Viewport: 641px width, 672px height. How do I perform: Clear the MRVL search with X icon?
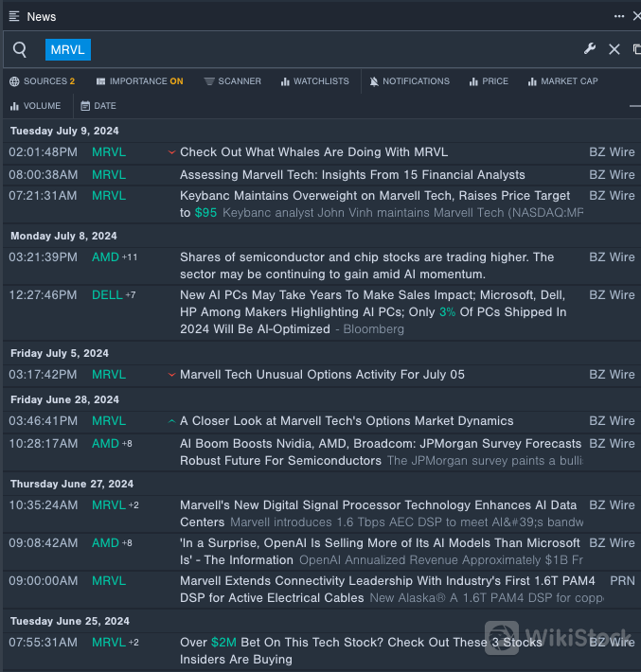click(x=614, y=49)
